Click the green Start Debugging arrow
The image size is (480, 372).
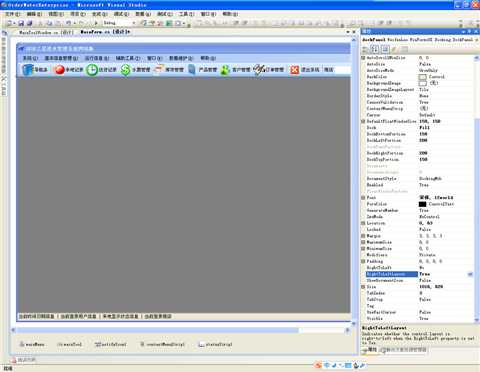pos(96,23)
